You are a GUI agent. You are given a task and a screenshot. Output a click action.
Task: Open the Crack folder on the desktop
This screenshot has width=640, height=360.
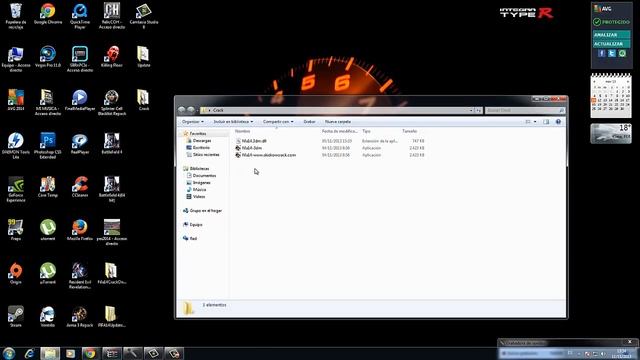(144, 100)
